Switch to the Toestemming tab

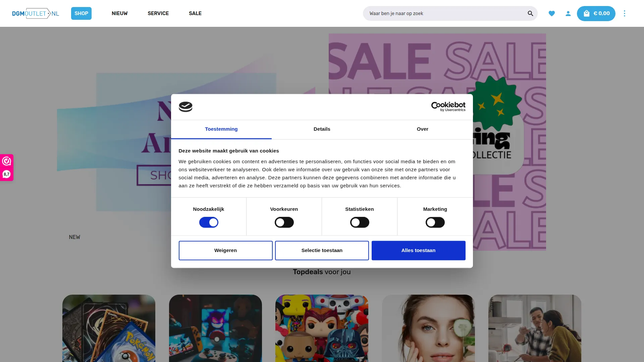[x=221, y=129]
